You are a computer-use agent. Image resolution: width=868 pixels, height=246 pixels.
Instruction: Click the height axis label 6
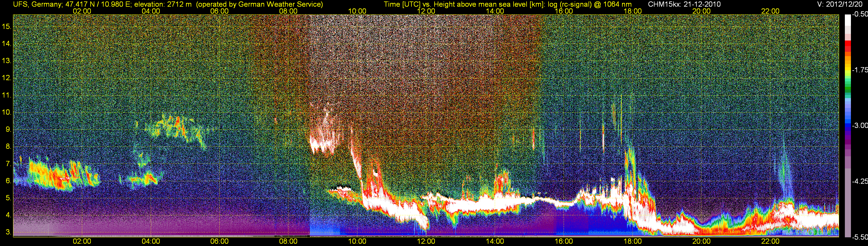tap(8, 181)
